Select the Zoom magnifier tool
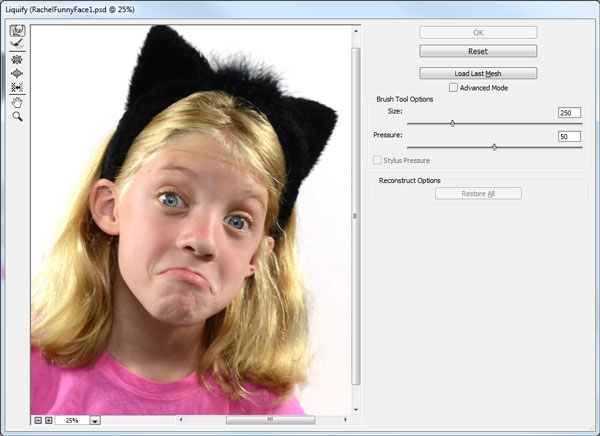 click(x=17, y=117)
